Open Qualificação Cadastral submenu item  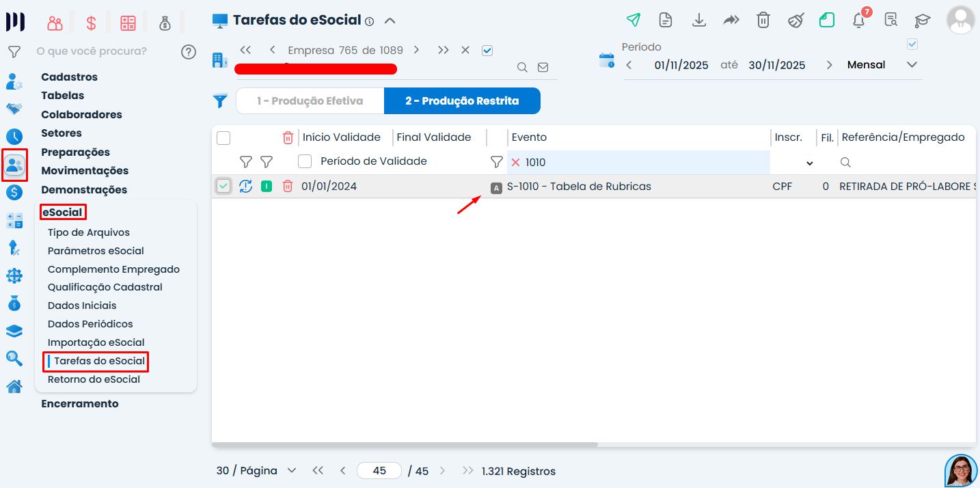pyautogui.click(x=105, y=287)
